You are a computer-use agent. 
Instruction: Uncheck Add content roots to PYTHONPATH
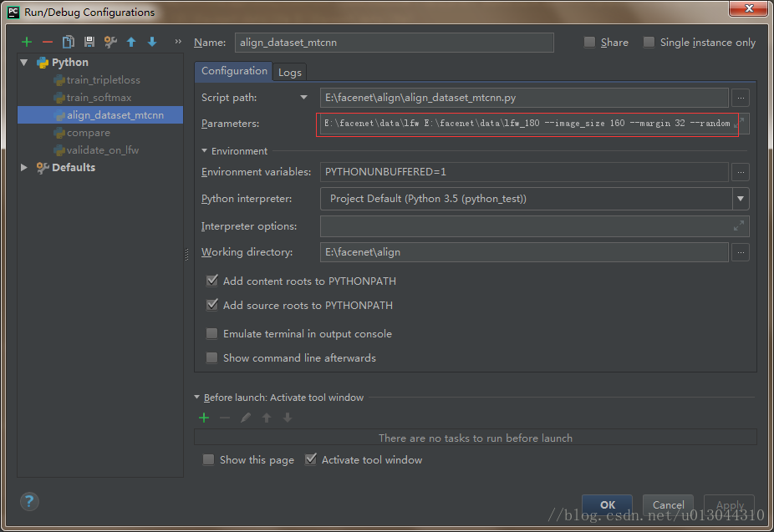pyautogui.click(x=211, y=281)
